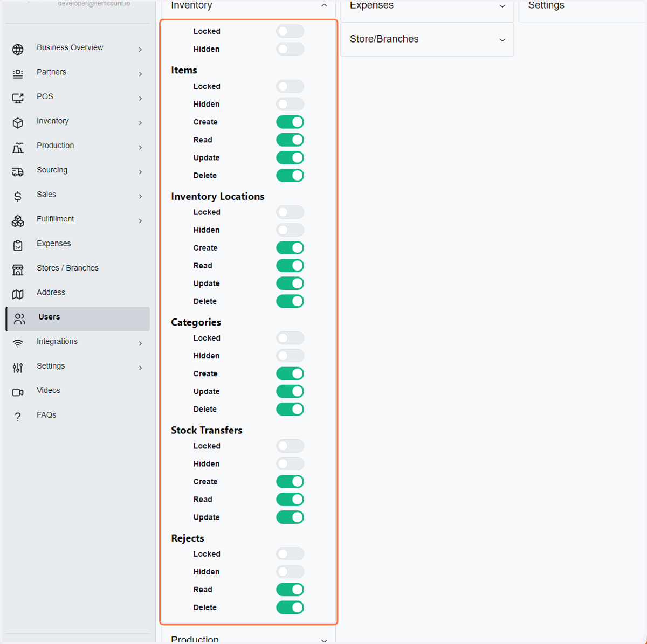647x644 pixels.
Task: Click the Business Overview globe icon
Action: (x=18, y=50)
